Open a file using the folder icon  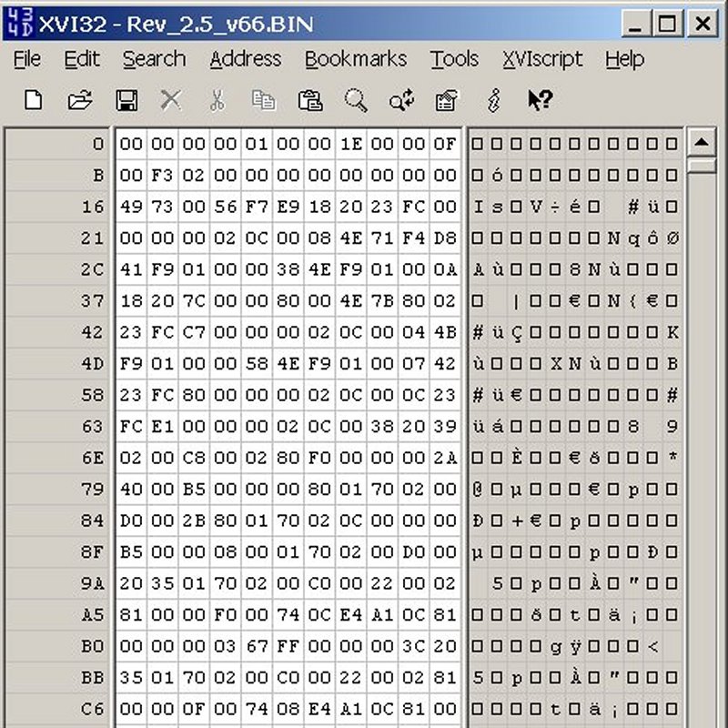(x=80, y=100)
